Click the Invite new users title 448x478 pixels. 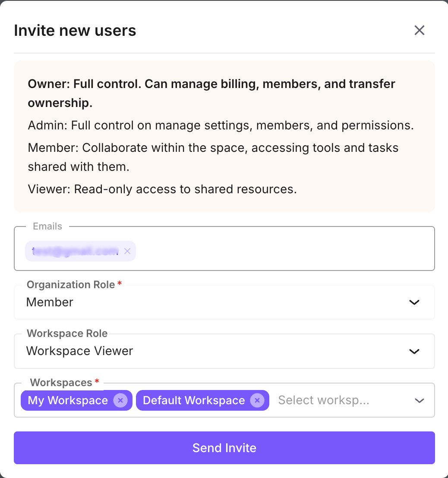[75, 30]
